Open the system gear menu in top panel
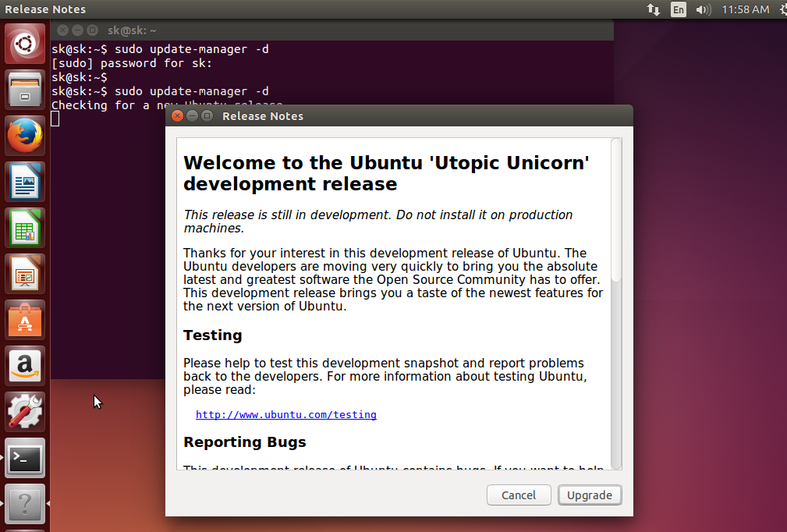The image size is (787, 532). coord(783,9)
